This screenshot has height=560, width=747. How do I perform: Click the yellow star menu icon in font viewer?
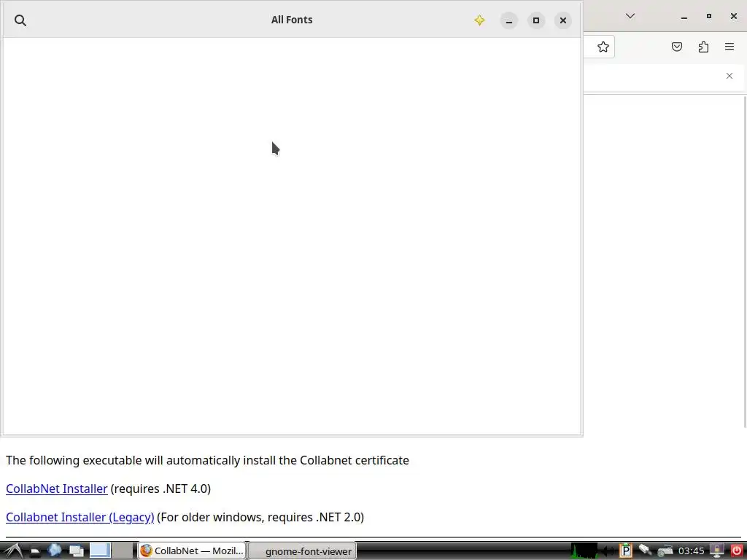(x=479, y=20)
